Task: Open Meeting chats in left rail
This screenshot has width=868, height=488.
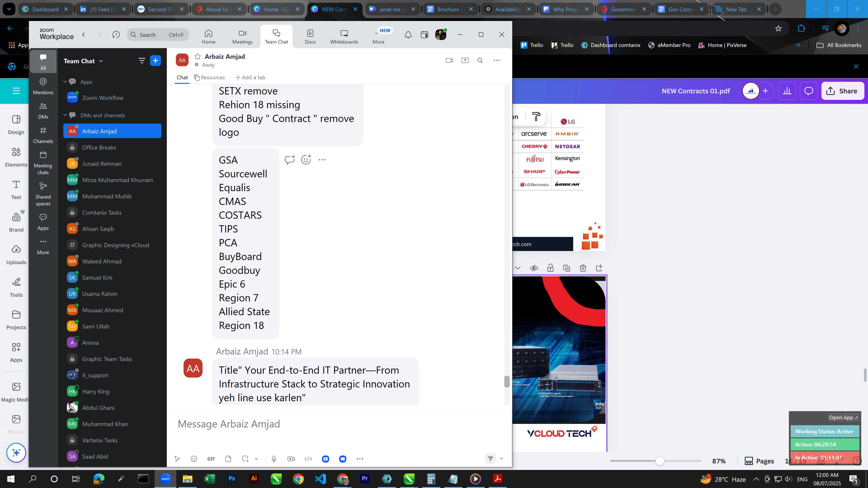Action: 43,163
